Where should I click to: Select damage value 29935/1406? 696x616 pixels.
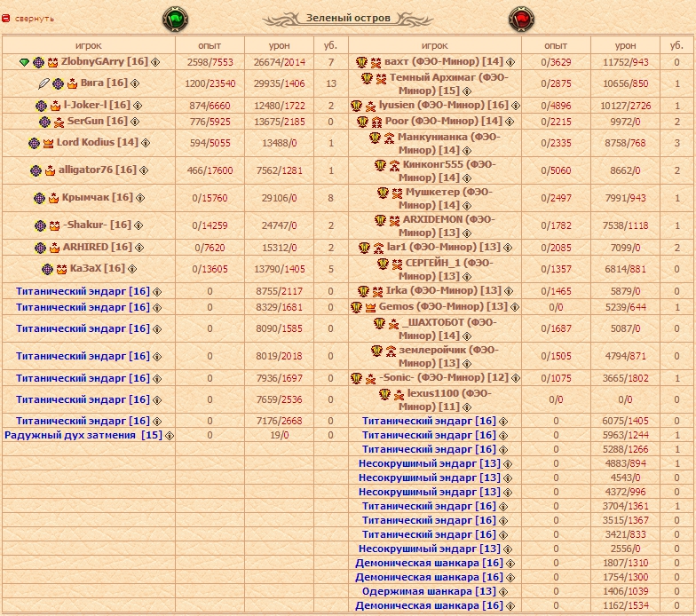click(x=279, y=83)
